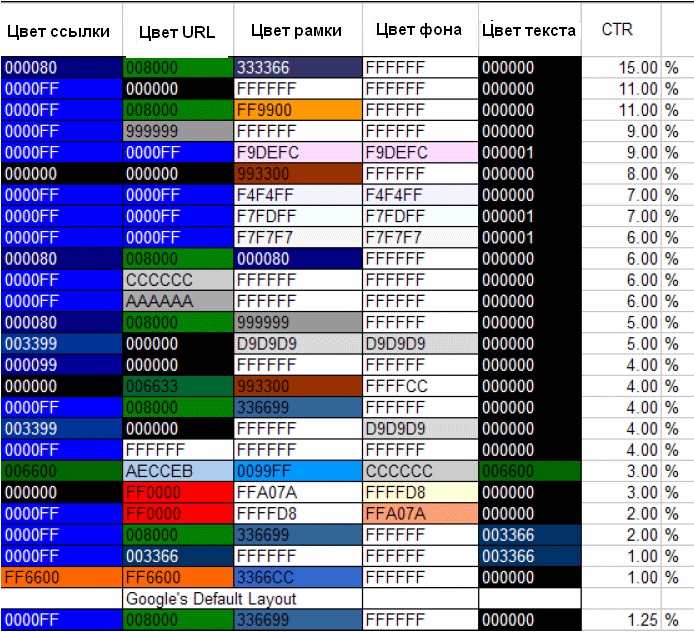Click the 'Цвет текста' column header
Viewport: 694px width, 632px height.
point(529,31)
